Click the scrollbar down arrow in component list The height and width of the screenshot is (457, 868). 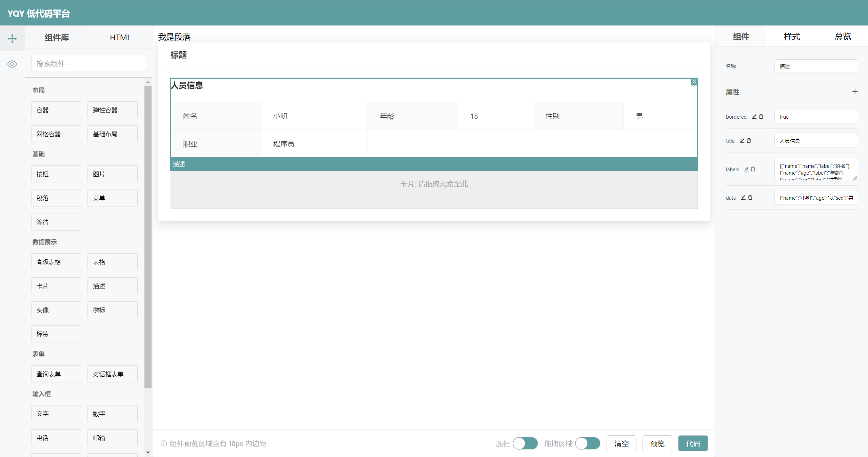click(x=148, y=452)
